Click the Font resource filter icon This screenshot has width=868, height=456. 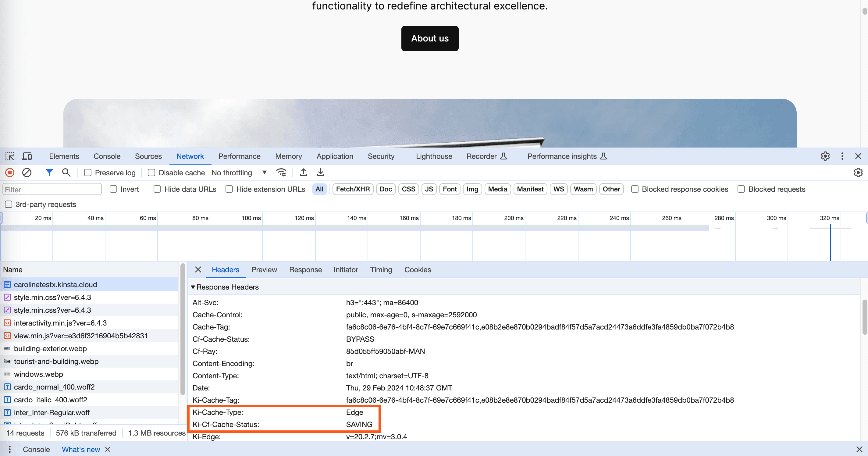pyautogui.click(x=450, y=189)
